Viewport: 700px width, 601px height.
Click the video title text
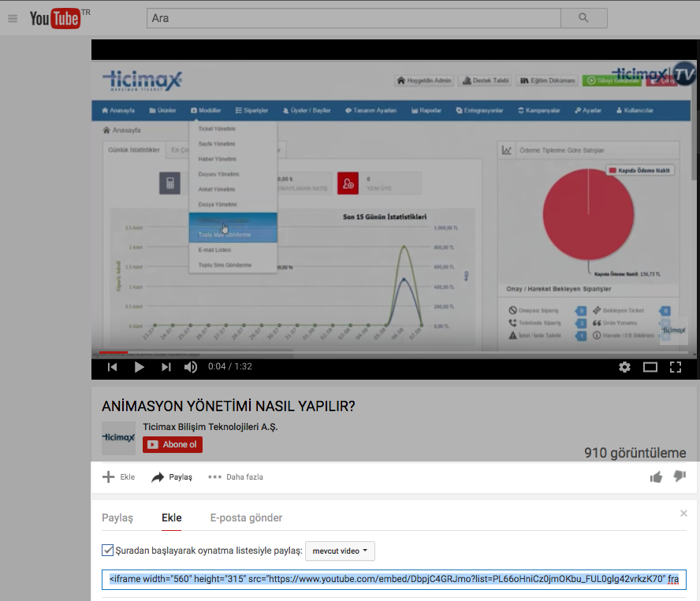(228, 406)
